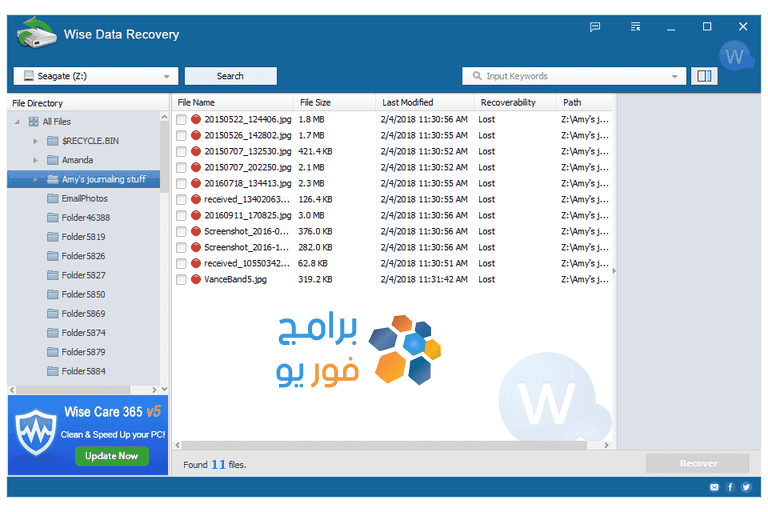Open the settings menu icon in title bar
Viewport: 768px width, 512px height.
tap(635, 26)
